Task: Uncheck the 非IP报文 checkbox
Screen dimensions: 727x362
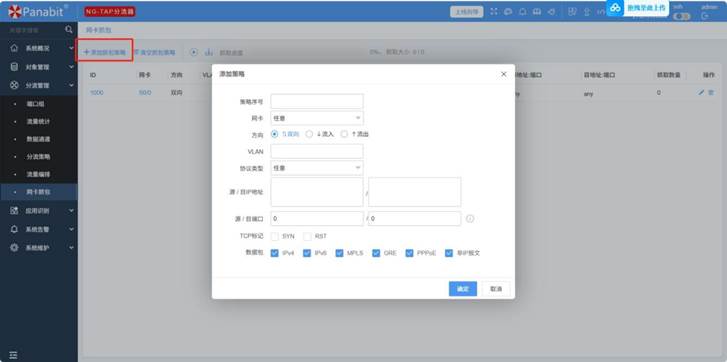Action: (448, 253)
